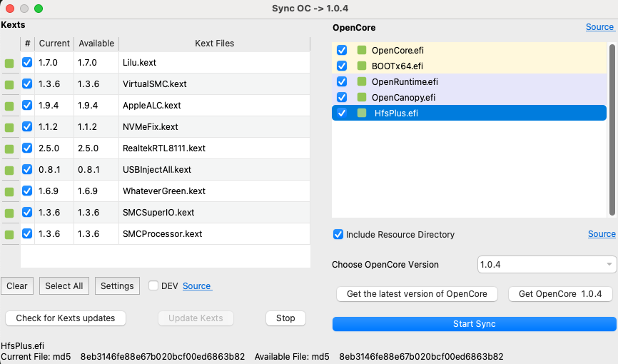
Task: Click the green status square beside WhateverGreen.kext
Action: tap(9, 192)
